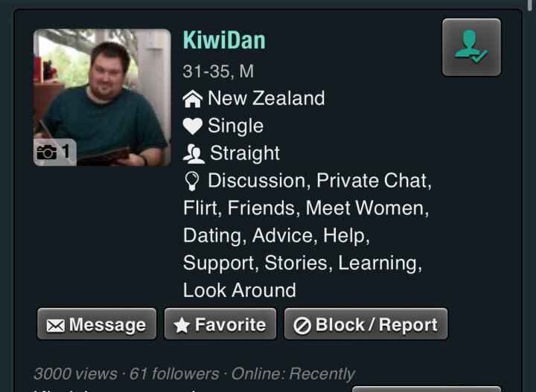Click the Online: Recently status

pyautogui.click(x=293, y=373)
